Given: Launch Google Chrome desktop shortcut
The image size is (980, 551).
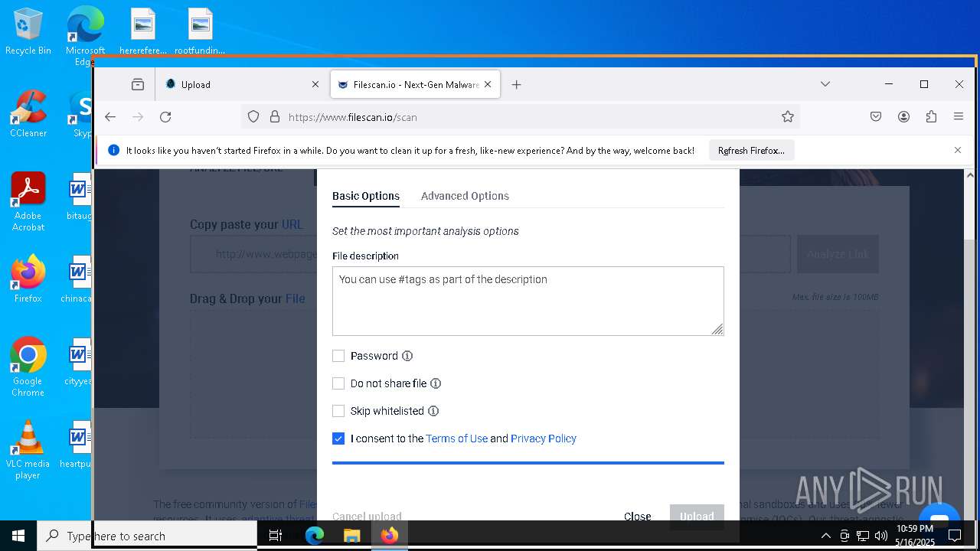Looking at the screenshot, I should (28, 367).
